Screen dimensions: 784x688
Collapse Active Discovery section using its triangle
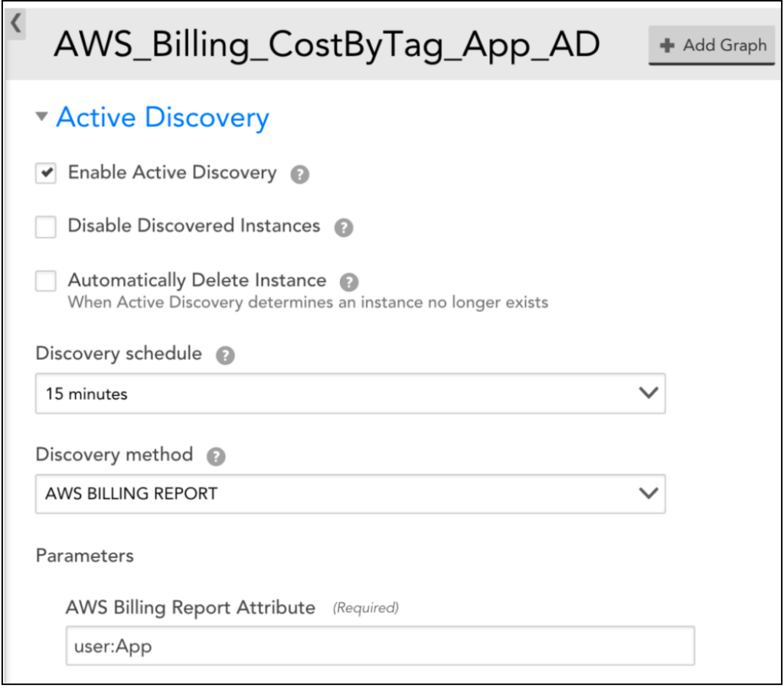pos(41,118)
